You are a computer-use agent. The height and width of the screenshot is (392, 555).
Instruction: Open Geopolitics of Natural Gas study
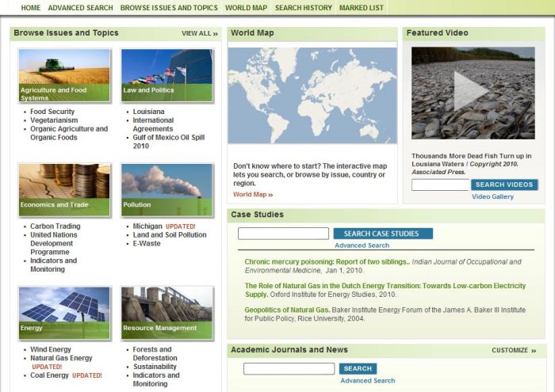287,310
